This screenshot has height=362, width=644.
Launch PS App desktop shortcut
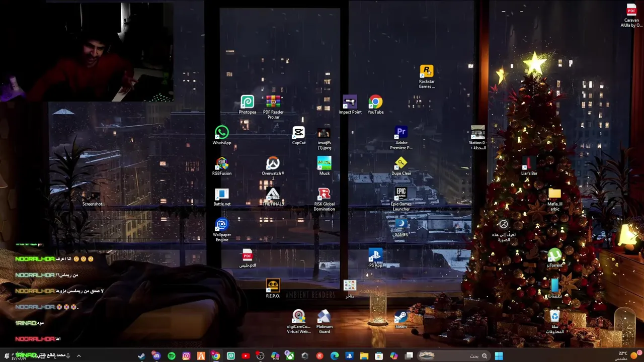click(x=375, y=258)
